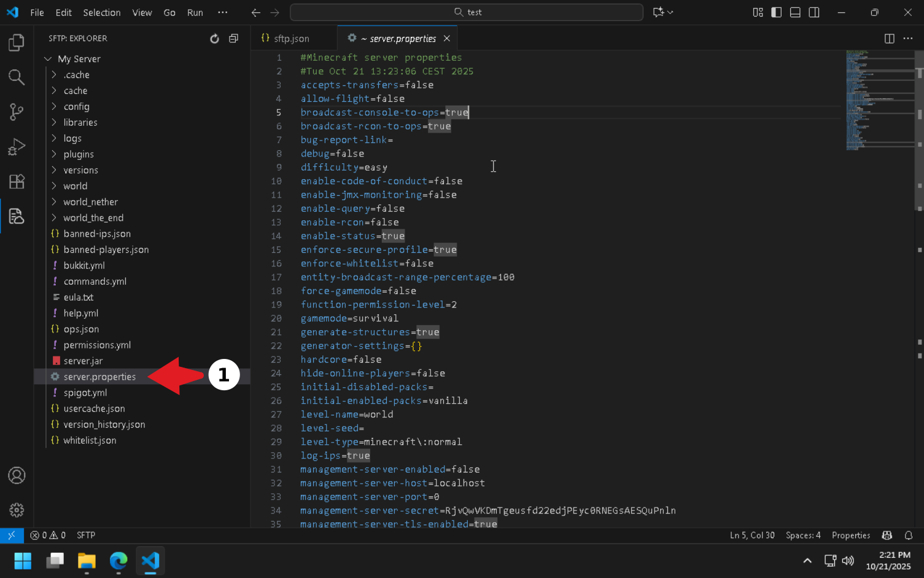Open the Search view in Activity Bar

[17, 77]
